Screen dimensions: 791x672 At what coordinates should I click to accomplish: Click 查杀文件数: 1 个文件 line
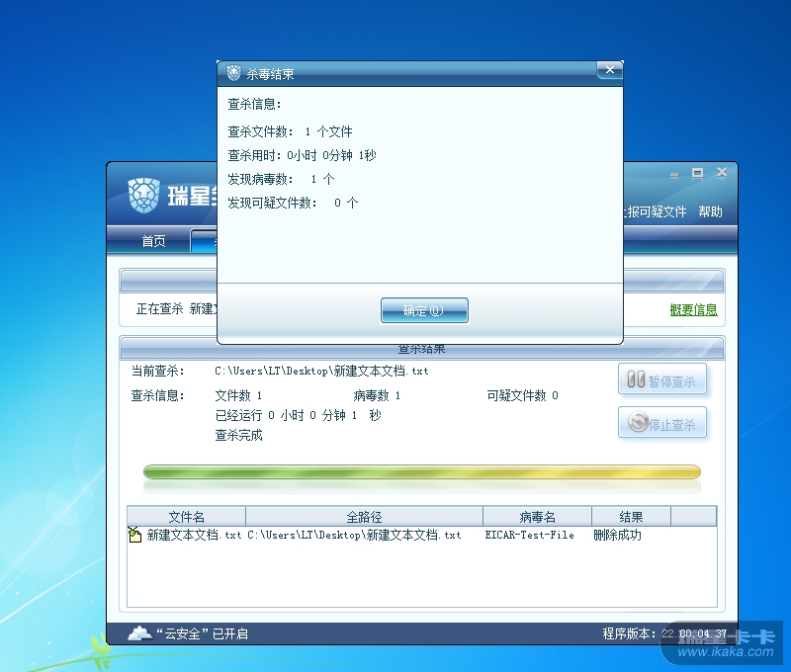pos(290,131)
